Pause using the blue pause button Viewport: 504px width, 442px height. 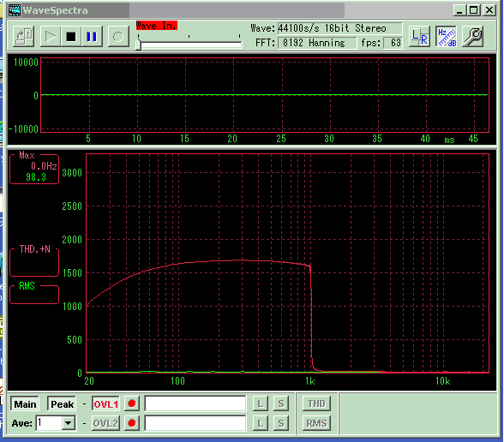click(x=92, y=36)
